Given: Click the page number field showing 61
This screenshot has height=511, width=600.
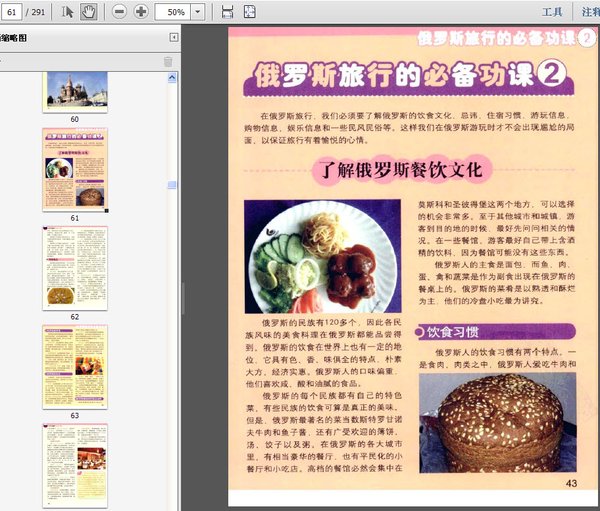Looking at the screenshot, I should [11, 12].
